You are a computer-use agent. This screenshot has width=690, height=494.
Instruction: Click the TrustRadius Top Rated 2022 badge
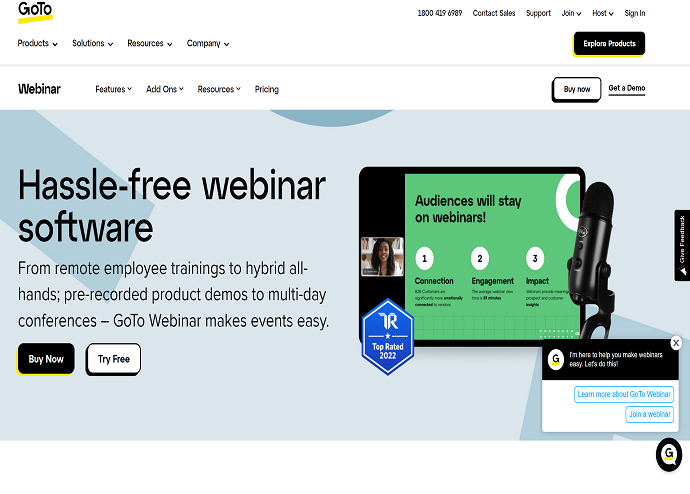click(388, 337)
